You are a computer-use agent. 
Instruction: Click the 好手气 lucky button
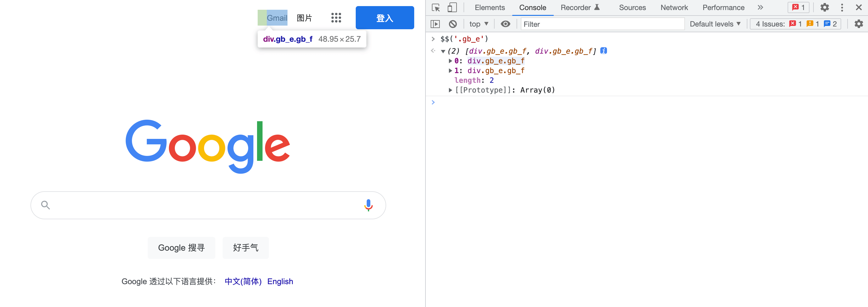[x=246, y=248]
